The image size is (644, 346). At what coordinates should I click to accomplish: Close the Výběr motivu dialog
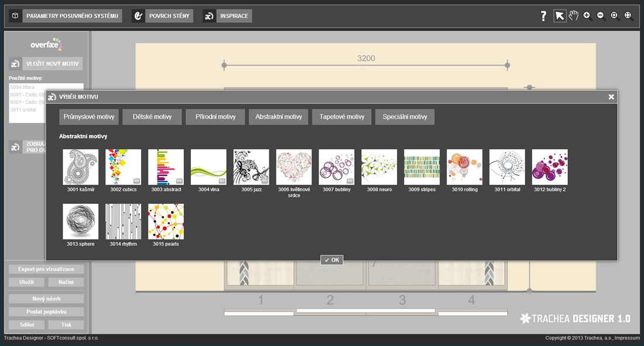[611, 97]
